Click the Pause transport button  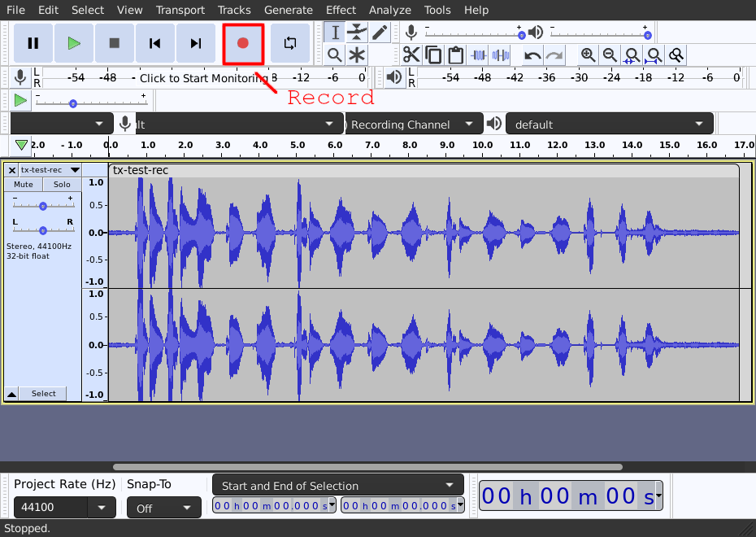point(33,43)
